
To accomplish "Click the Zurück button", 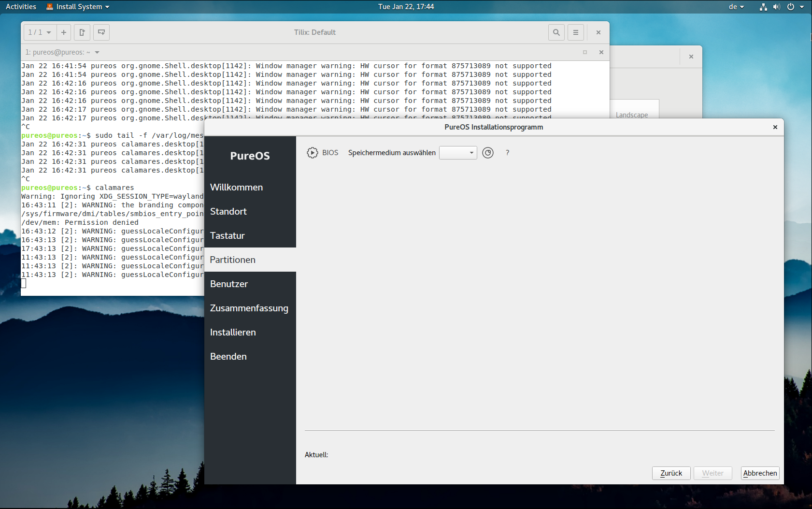I will coord(671,473).
